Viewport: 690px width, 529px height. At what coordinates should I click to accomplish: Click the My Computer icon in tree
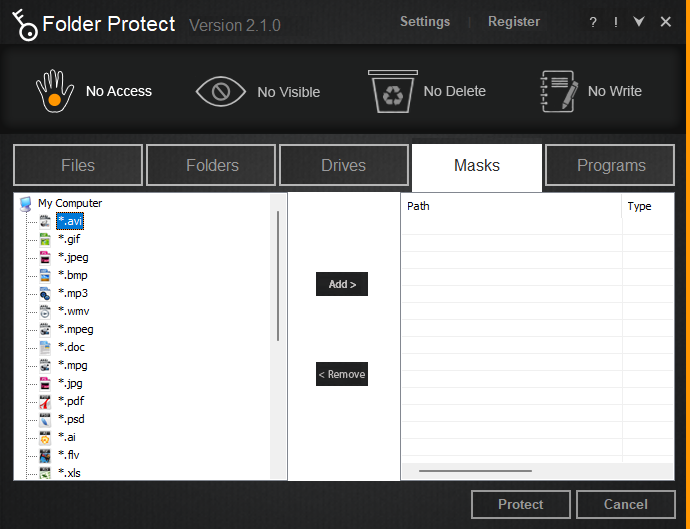pos(26,204)
